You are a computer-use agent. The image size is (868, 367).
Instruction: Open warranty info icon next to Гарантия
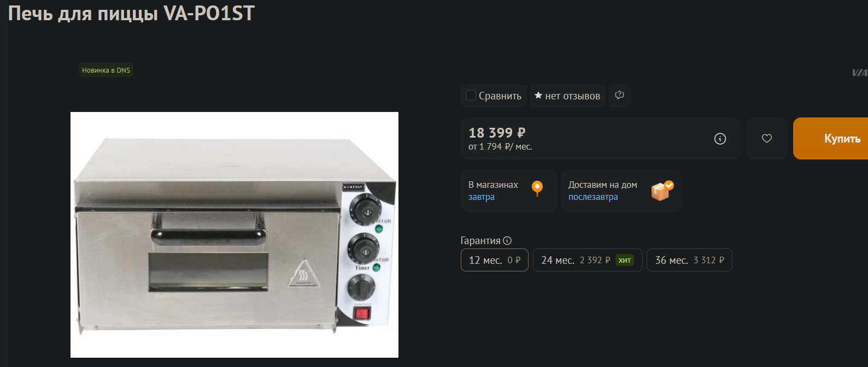point(507,240)
